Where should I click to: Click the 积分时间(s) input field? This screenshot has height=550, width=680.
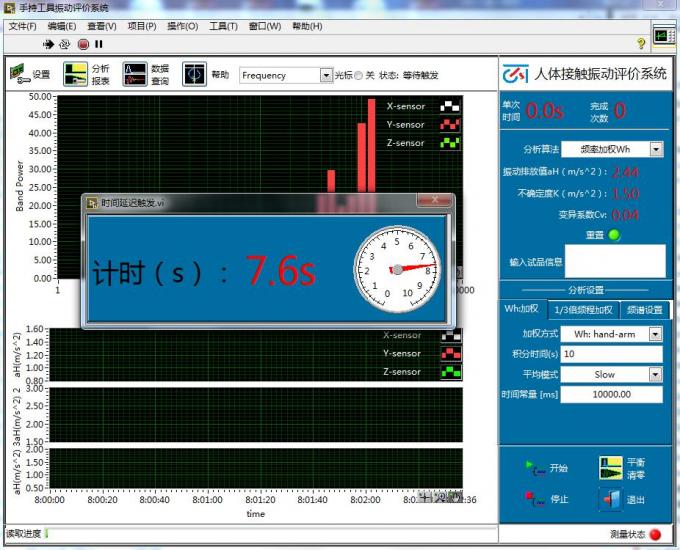click(x=610, y=354)
